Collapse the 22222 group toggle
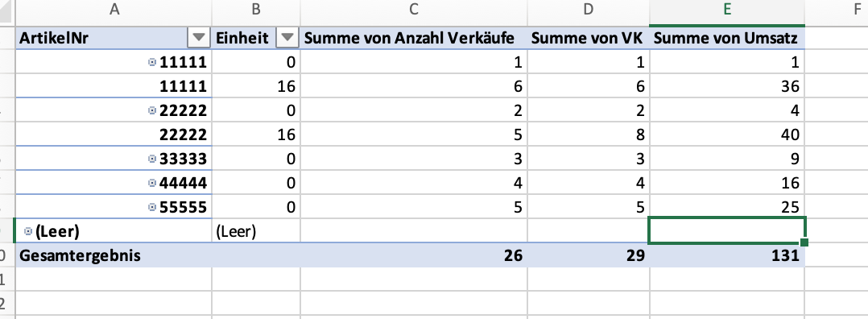The width and height of the screenshot is (868, 319). [x=152, y=111]
